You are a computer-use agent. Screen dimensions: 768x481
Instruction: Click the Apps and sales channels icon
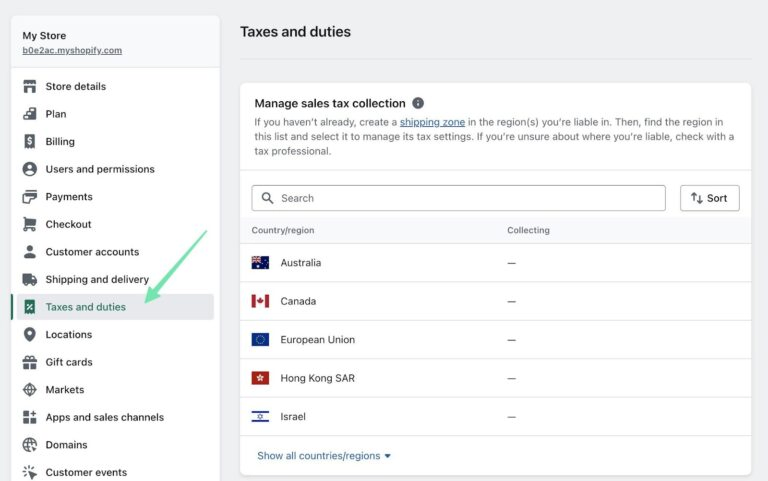(x=29, y=417)
